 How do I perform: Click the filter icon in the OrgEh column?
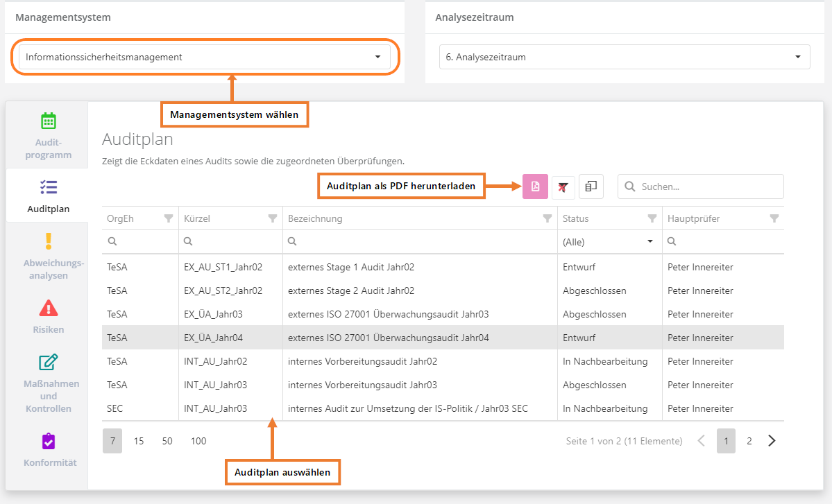(168, 218)
